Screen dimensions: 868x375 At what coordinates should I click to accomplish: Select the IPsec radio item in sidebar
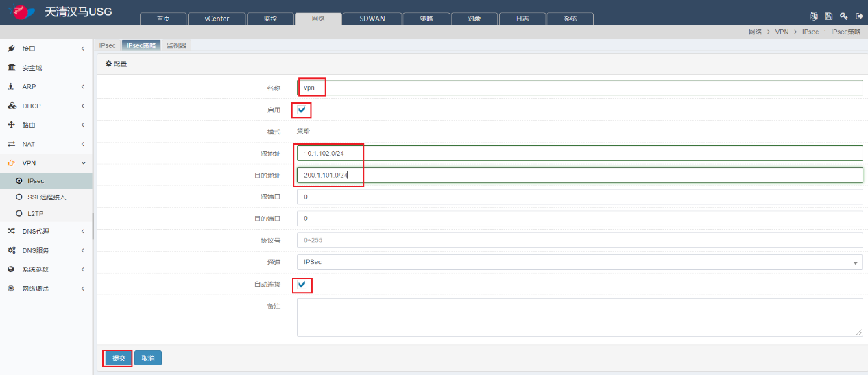coord(46,181)
